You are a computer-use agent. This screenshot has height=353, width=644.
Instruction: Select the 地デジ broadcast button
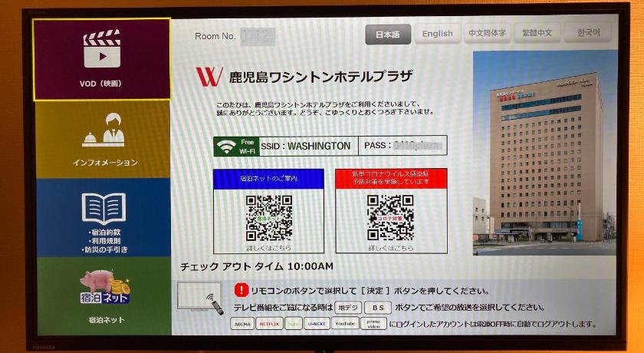pos(348,308)
